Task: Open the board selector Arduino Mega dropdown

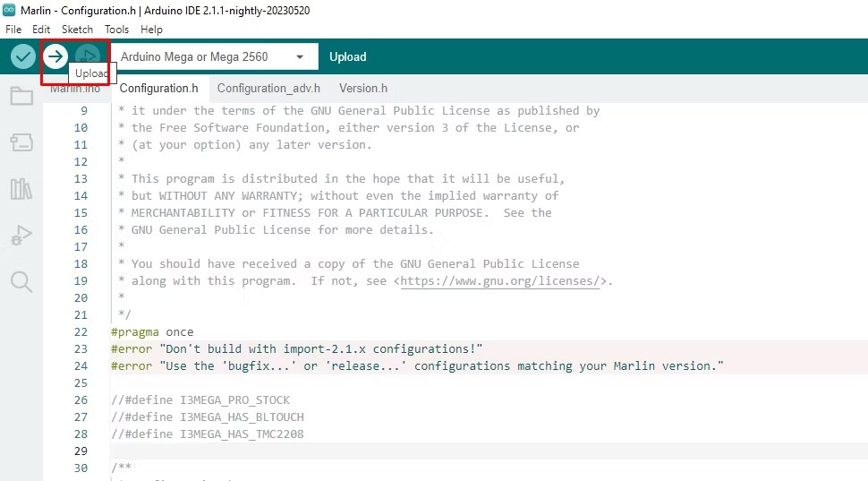Action: click(x=215, y=56)
